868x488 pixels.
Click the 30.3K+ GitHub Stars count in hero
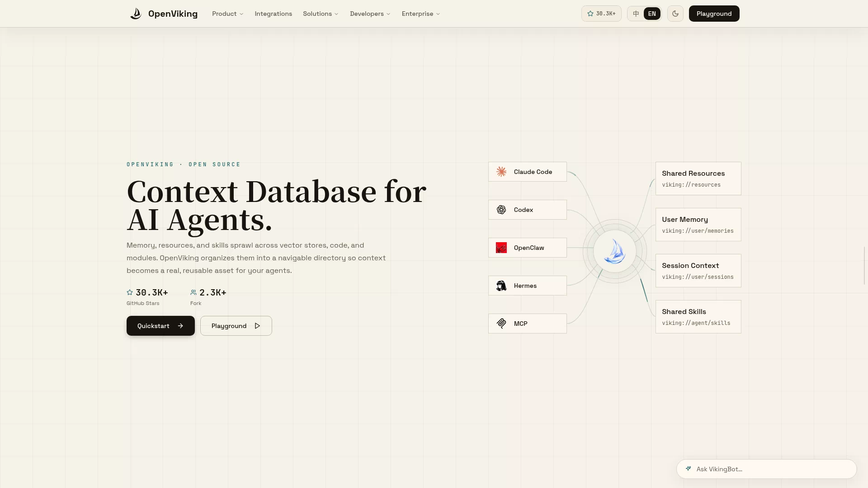152,292
